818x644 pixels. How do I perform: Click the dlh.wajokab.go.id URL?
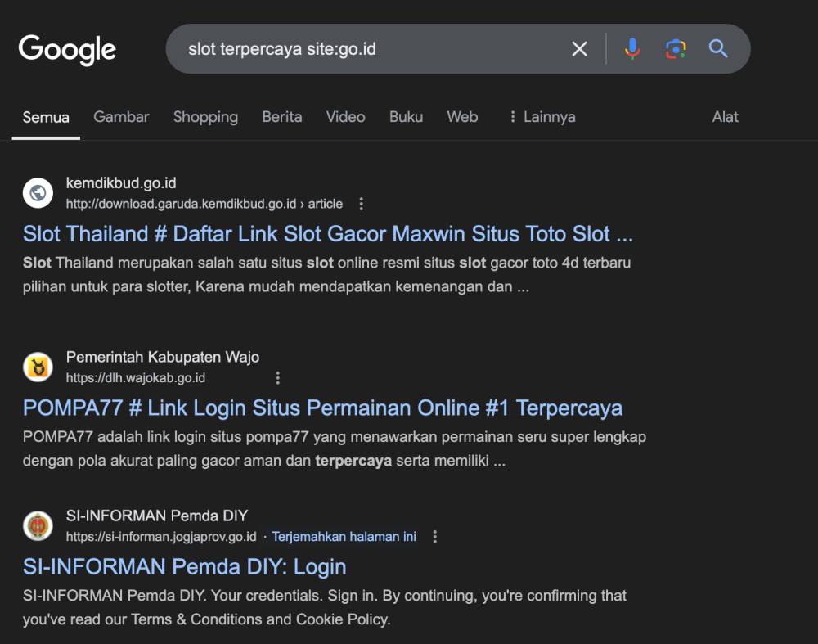(136, 378)
